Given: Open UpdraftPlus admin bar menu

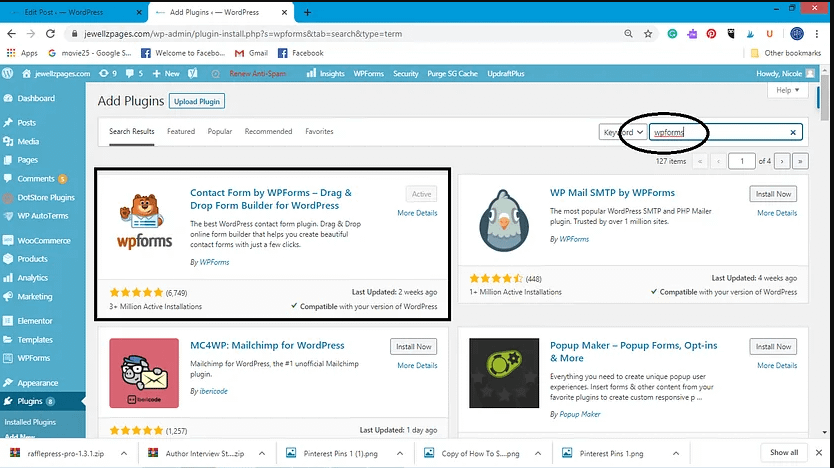Looking at the screenshot, I should coord(506,73).
